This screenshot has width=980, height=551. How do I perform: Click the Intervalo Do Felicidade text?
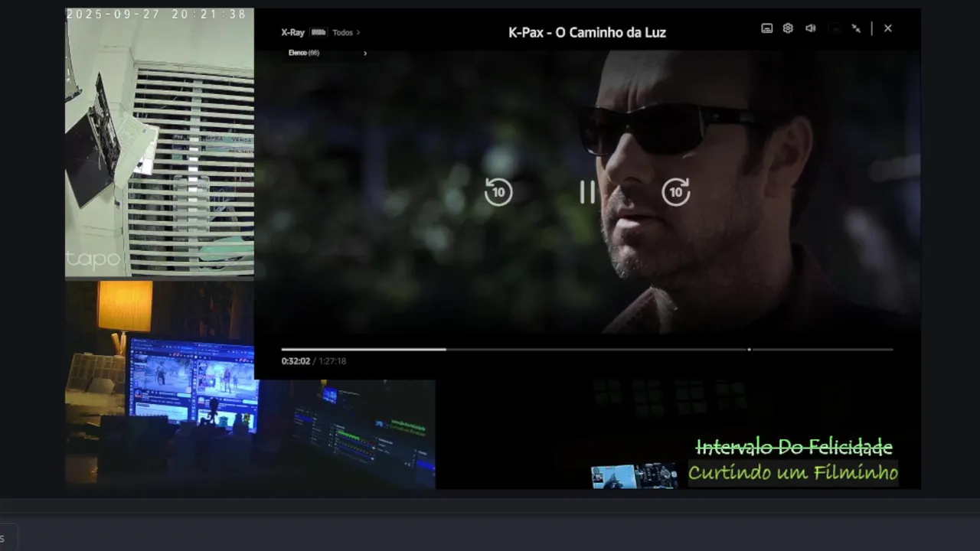pos(794,447)
